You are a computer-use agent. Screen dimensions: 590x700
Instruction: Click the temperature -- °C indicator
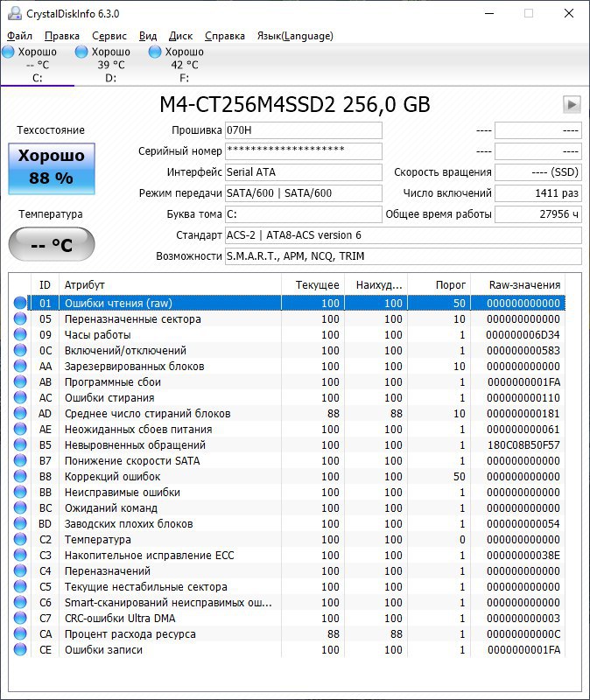pyautogui.click(x=52, y=244)
